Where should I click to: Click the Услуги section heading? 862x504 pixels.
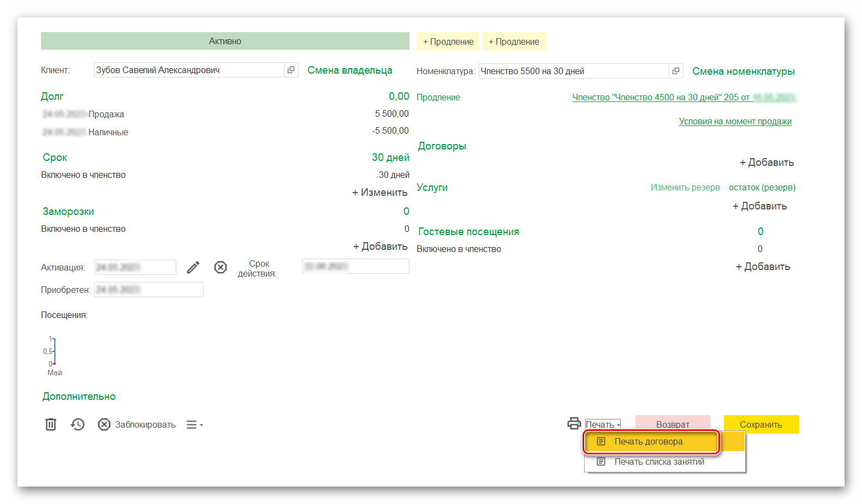point(432,188)
